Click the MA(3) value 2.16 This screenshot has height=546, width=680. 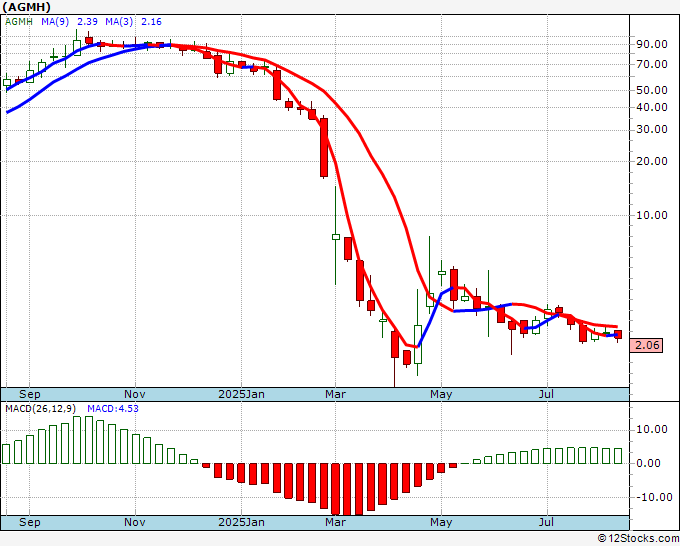pos(151,21)
